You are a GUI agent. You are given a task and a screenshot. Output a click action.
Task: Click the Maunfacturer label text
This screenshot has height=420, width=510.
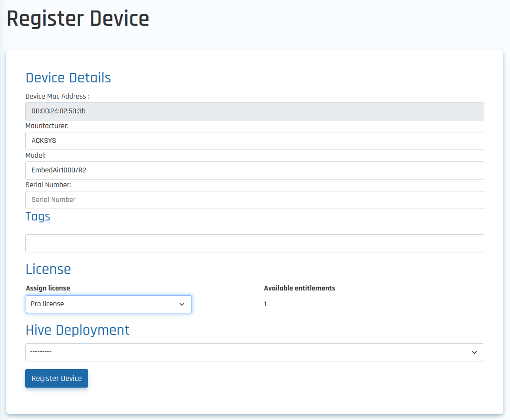[47, 126]
